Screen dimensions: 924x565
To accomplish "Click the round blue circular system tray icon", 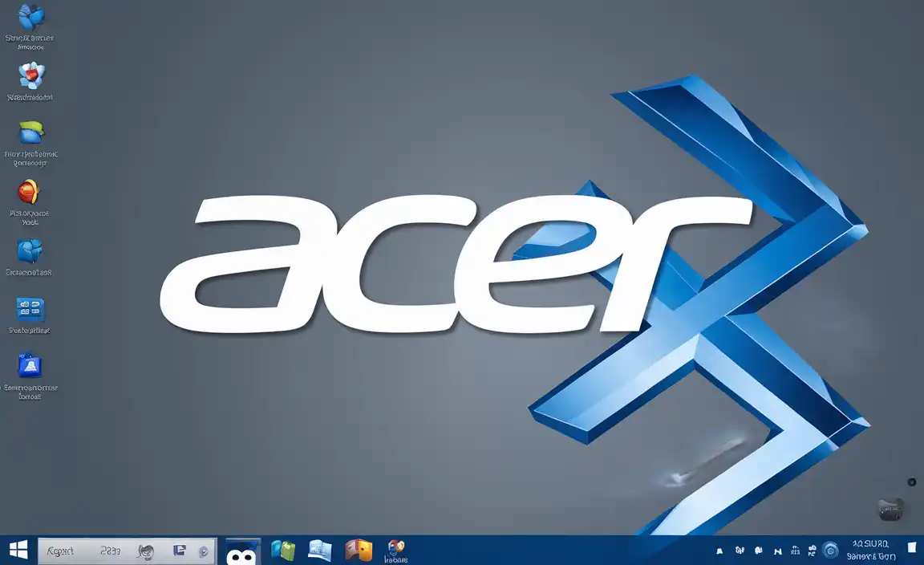I will pos(830,551).
